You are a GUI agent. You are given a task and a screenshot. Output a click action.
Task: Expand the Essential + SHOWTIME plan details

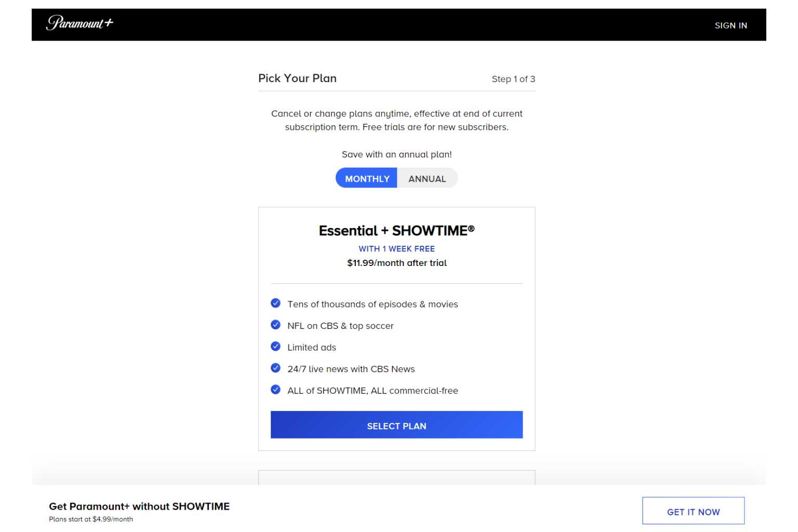coord(396,231)
